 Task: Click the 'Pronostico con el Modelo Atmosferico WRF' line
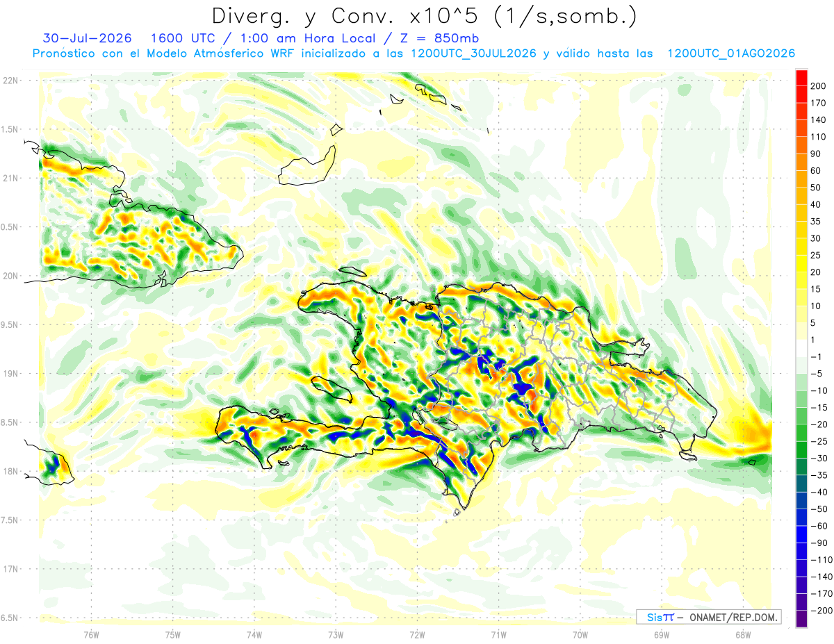pyautogui.click(x=164, y=53)
